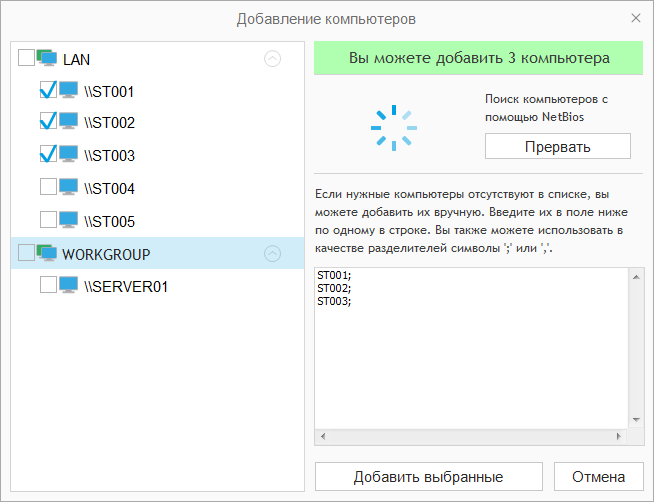Select all computers with the LAN checkbox
654x502 pixels.
(26, 59)
